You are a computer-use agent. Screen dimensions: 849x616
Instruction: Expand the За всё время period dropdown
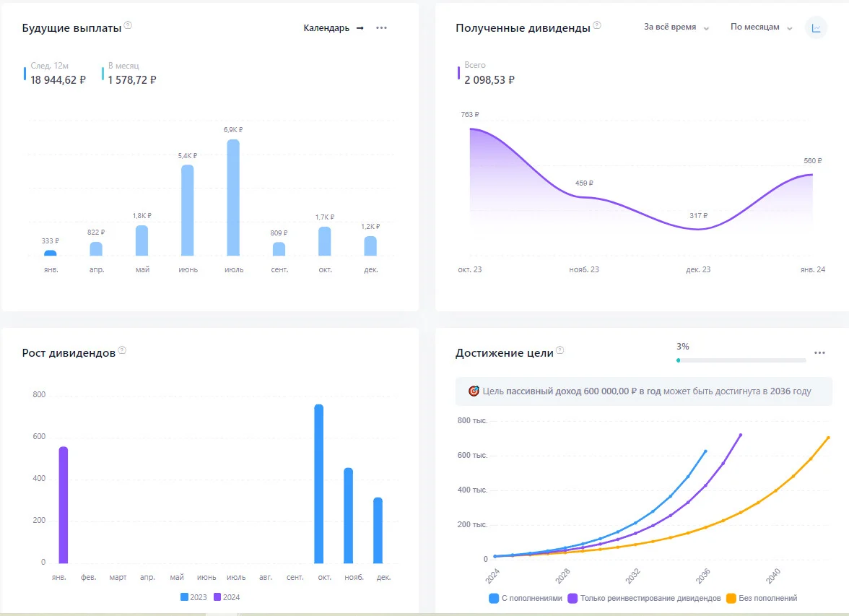(x=676, y=27)
